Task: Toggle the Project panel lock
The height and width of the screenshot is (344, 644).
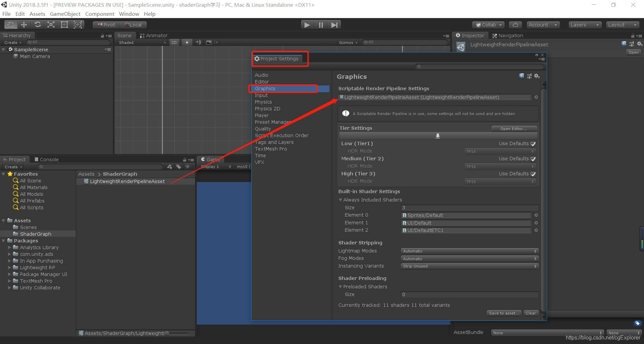Action: pyautogui.click(x=184, y=160)
